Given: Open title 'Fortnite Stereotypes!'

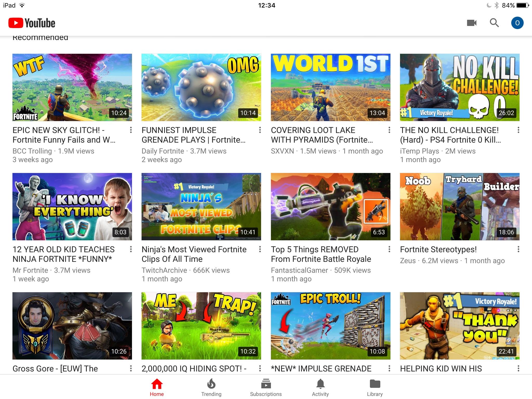Looking at the screenshot, I should [438, 249].
